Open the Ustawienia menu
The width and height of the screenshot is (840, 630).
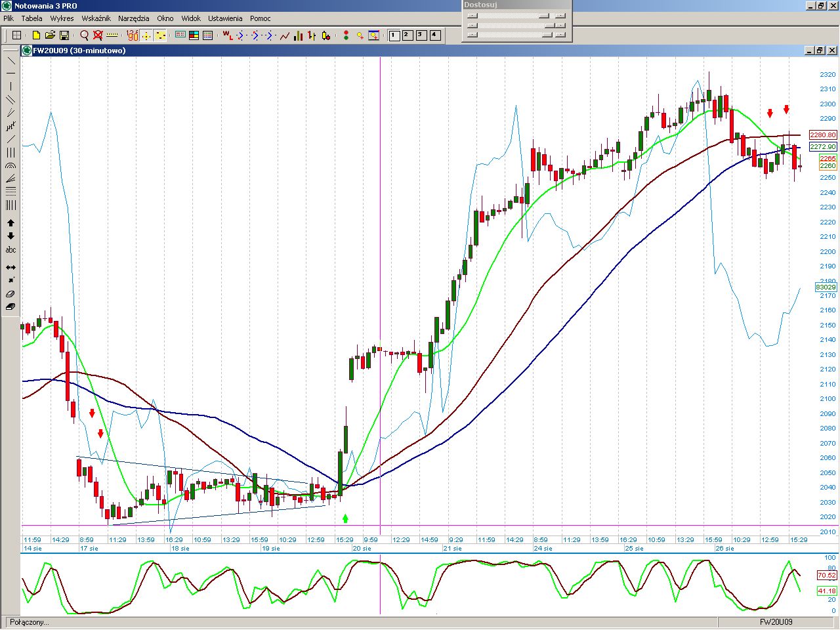[225, 18]
